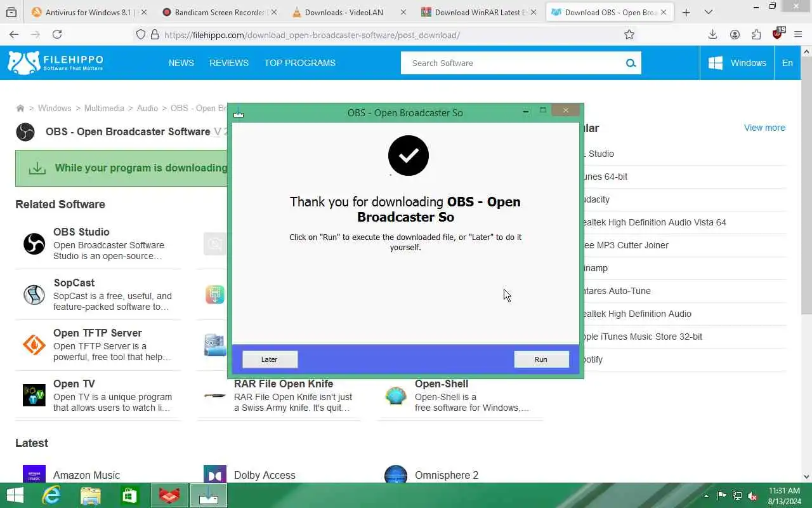Select iTunes 64-bit in popular list
812x508 pixels.
(606, 177)
